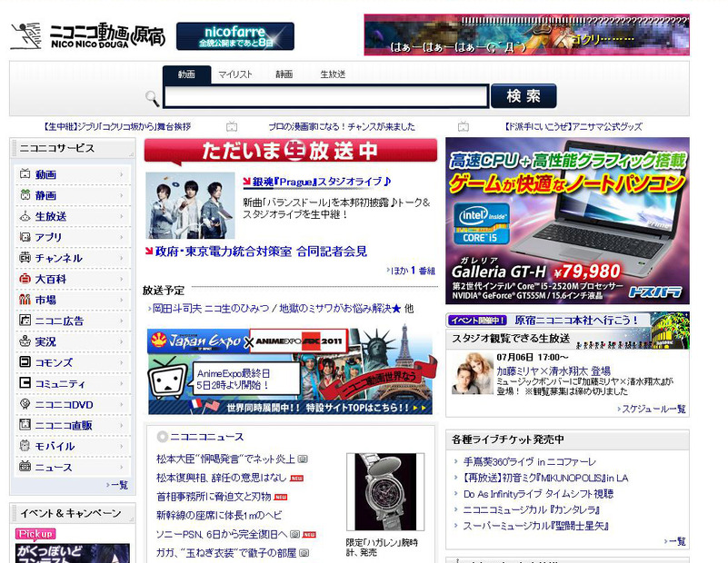Screen dimensions: 728x563
Task: Click the 大百科 icon in sidebar
Action: pyautogui.click(x=25, y=279)
